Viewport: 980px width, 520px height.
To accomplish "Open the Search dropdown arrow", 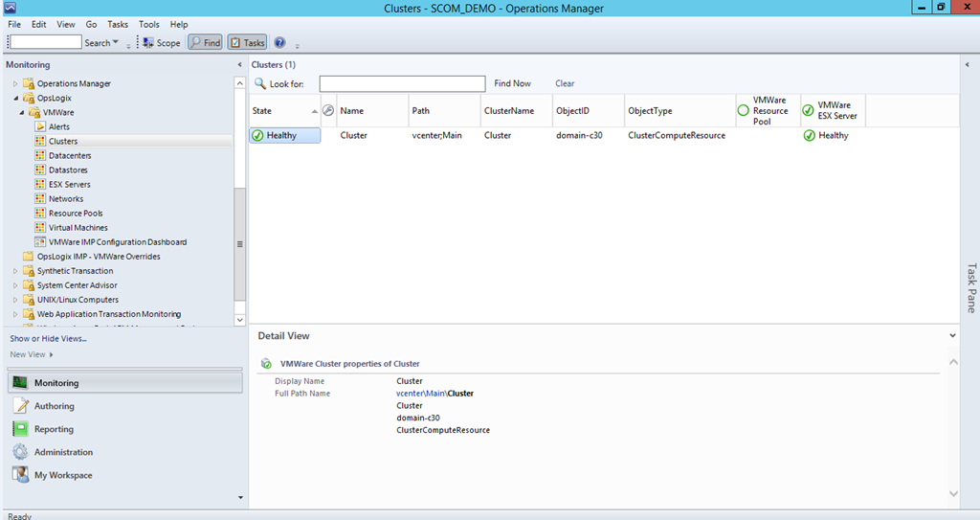I will (x=116, y=42).
